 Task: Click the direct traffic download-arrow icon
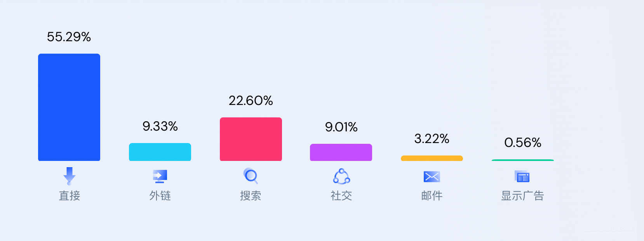[x=70, y=176]
